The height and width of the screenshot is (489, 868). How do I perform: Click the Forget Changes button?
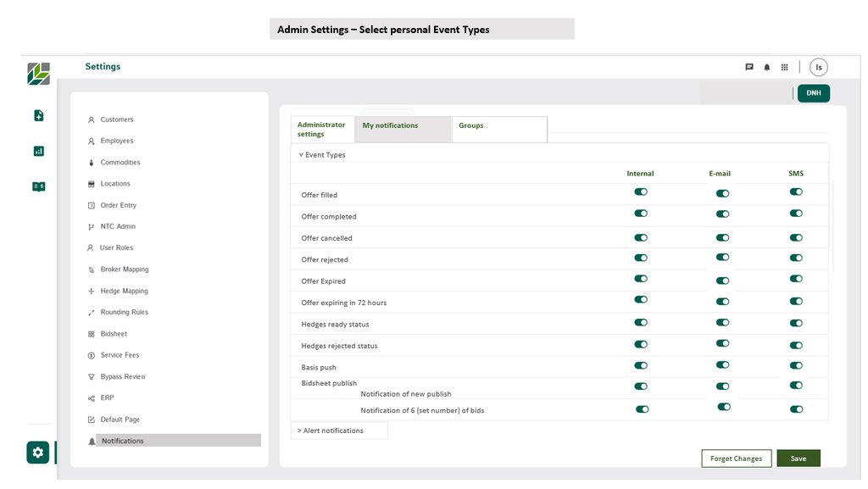(736, 458)
